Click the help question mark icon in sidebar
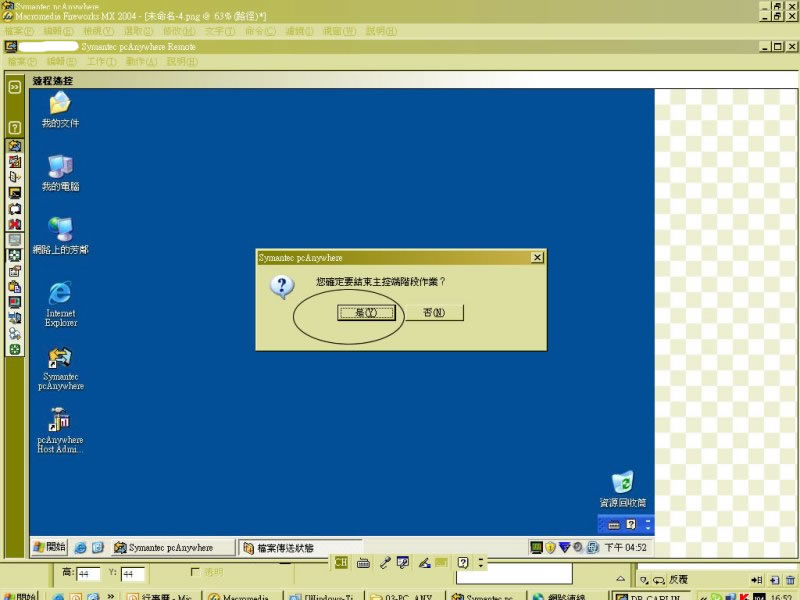800x600 pixels. point(15,128)
